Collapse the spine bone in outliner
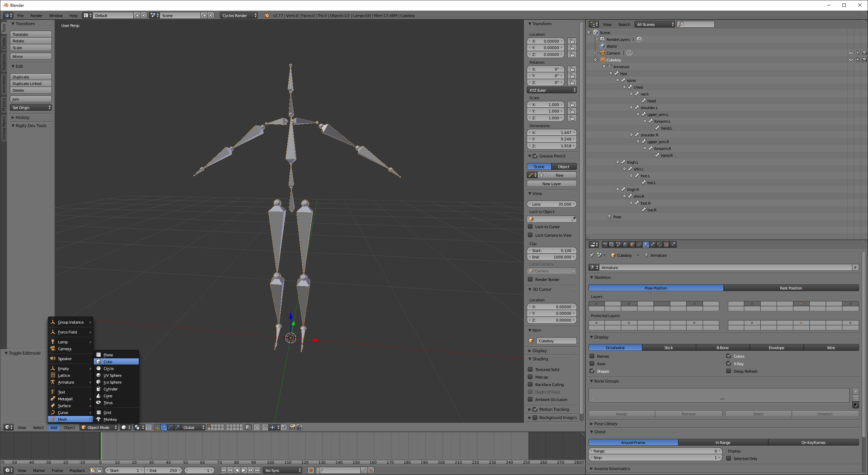 (x=617, y=80)
